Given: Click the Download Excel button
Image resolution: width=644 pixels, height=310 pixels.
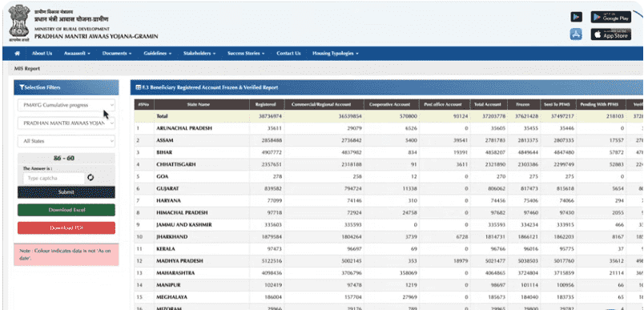Looking at the screenshot, I should 66,210.
